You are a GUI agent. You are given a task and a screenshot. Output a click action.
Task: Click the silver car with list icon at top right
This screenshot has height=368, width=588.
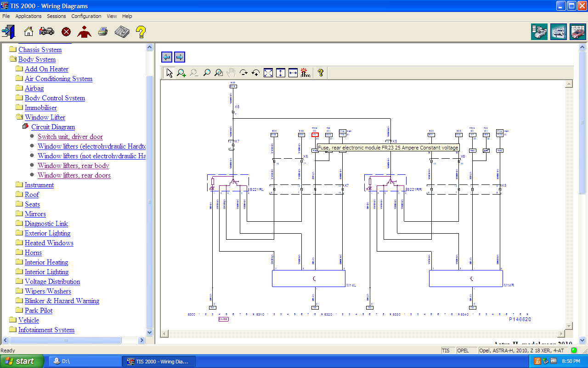tap(539, 32)
